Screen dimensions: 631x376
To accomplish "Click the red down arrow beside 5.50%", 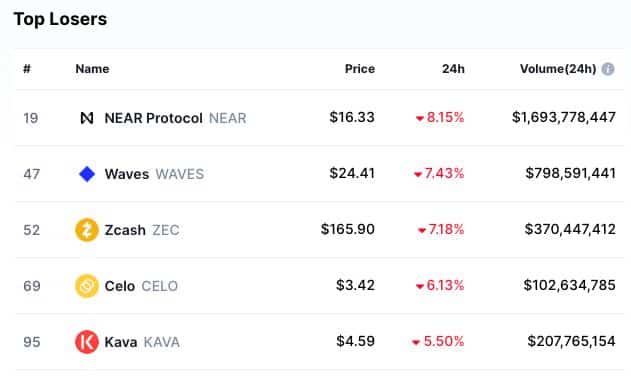I will click(x=416, y=343).
